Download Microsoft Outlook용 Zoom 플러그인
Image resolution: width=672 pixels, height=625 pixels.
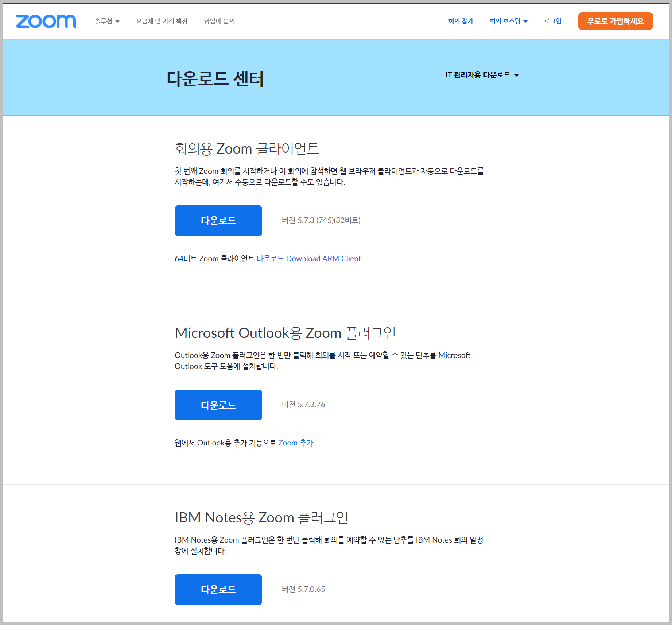[x=218, y=405]
